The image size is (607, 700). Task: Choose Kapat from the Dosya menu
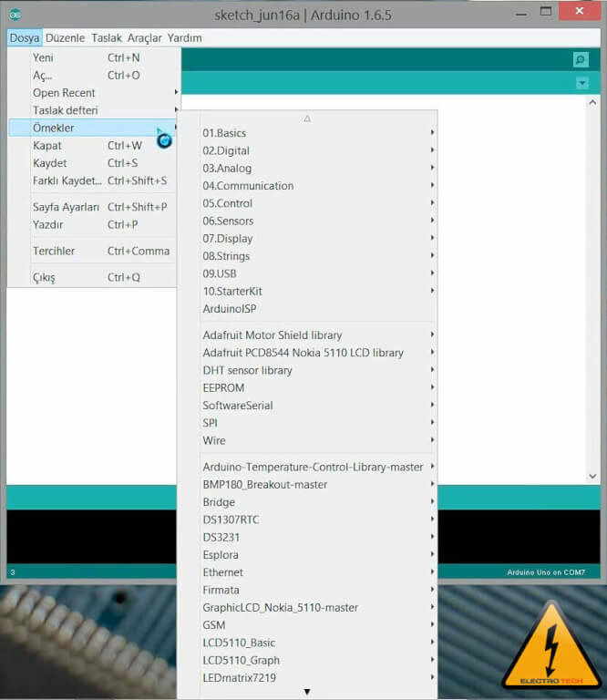click(x=92, y=146)
